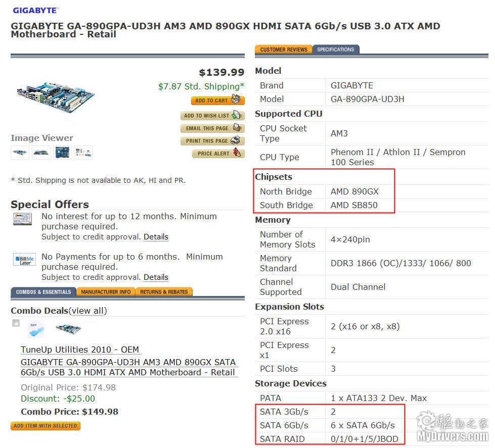The height and width of the screenshot is (448, 495).
Task: Click Add to Wish List button
Action: click(x=212, y=116)
